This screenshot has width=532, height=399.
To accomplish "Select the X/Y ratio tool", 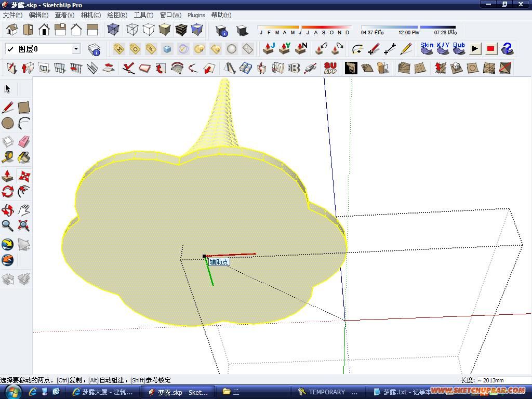I will click(443, 48).
